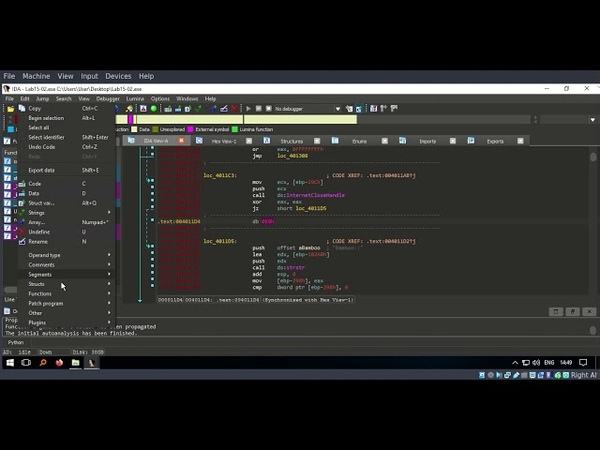This screenshot has width=600, height=450.
Task: Click the Enums tab icon
Action: 335,141
